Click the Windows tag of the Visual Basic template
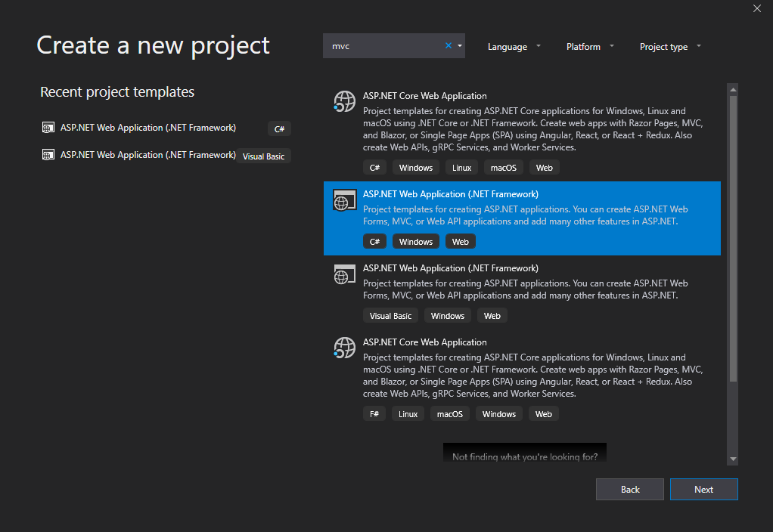Screen dimensions: 773x532 click(x=448, y=316)
